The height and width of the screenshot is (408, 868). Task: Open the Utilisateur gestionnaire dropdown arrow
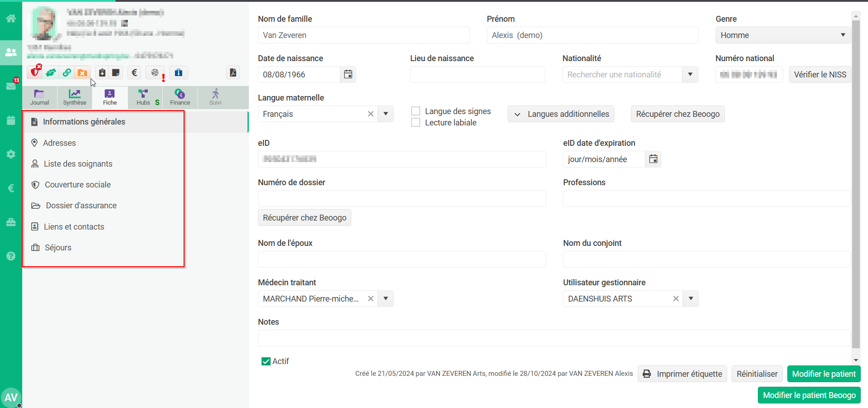[x=691, y=298]
